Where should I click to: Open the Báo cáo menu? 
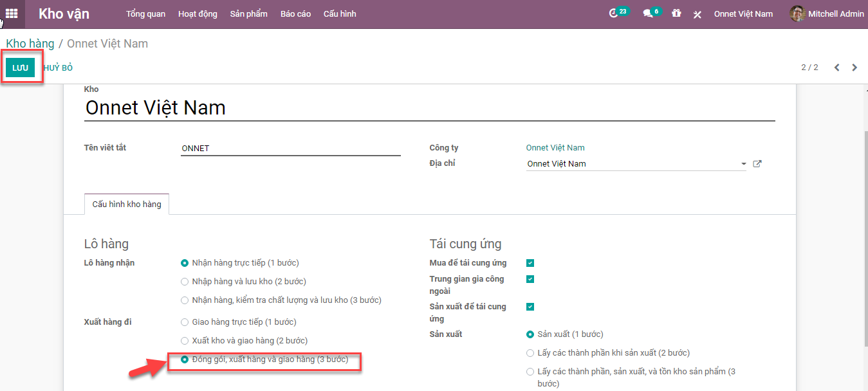(295, 14)
